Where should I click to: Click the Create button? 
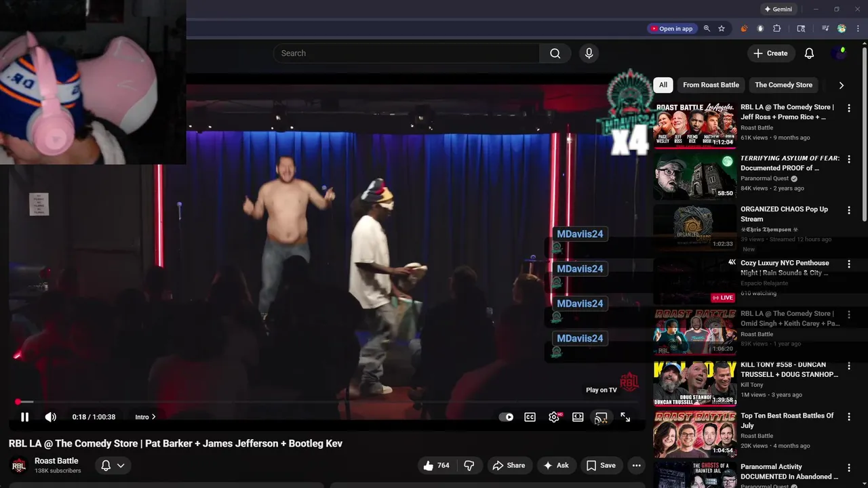(x=770, y=53)
